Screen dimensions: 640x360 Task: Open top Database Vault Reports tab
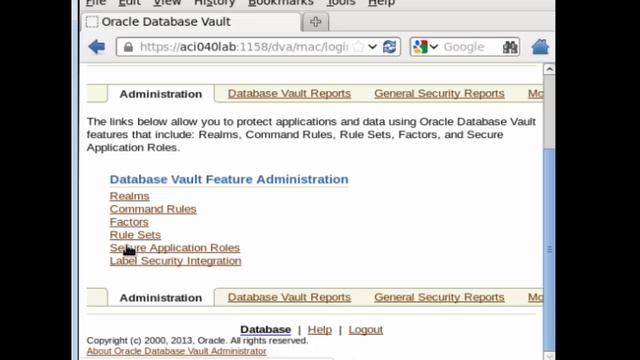pyautogui.click(x=289, y=93)
